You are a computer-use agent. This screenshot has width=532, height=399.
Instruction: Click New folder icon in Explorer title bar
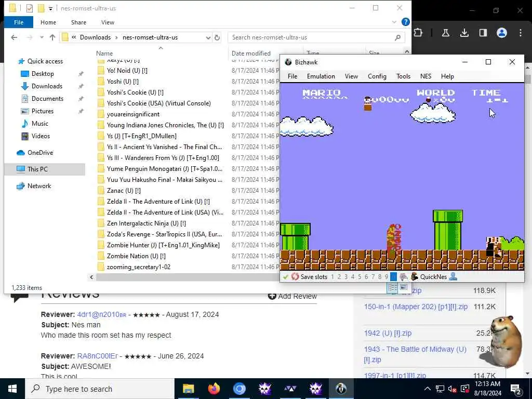[x=41, y=8]
